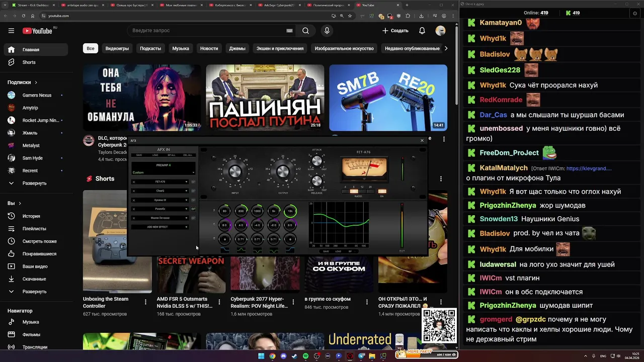Open Liked videos (Понравившиеся)
The image size is (644, 362).
(x=36, y=254)
